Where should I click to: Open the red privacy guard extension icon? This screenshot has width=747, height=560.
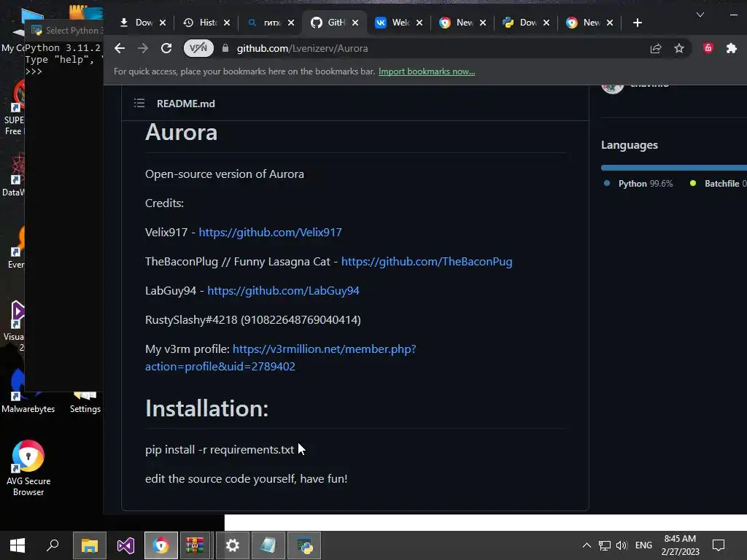point(708,48)
